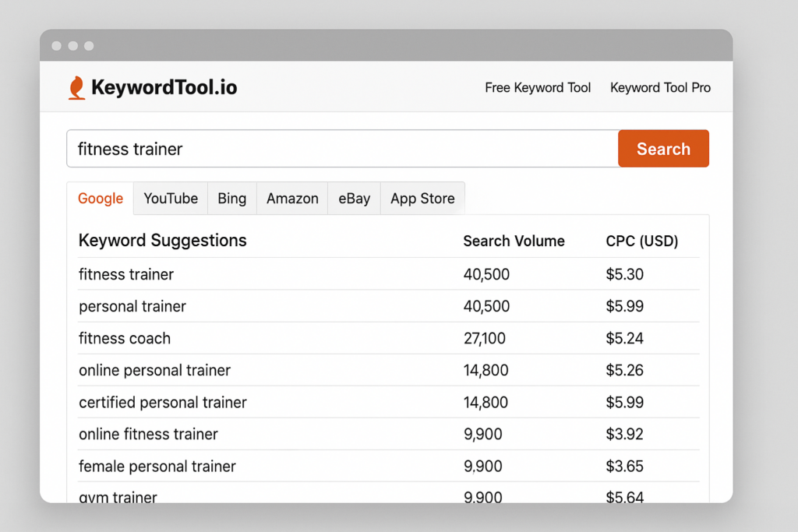Click the CPC (USD) column header
The height and width of the screenshot is (532, 798).
coord(642,241)
